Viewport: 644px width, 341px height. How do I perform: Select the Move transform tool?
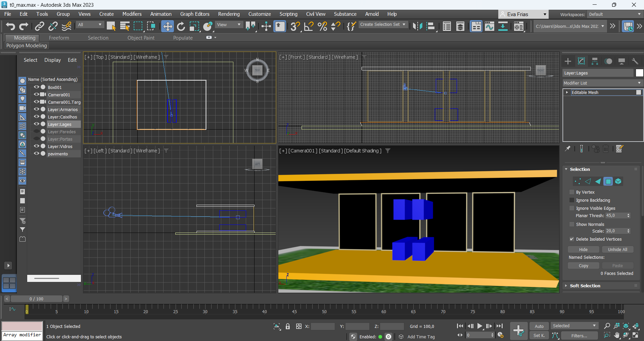[167, 26]
